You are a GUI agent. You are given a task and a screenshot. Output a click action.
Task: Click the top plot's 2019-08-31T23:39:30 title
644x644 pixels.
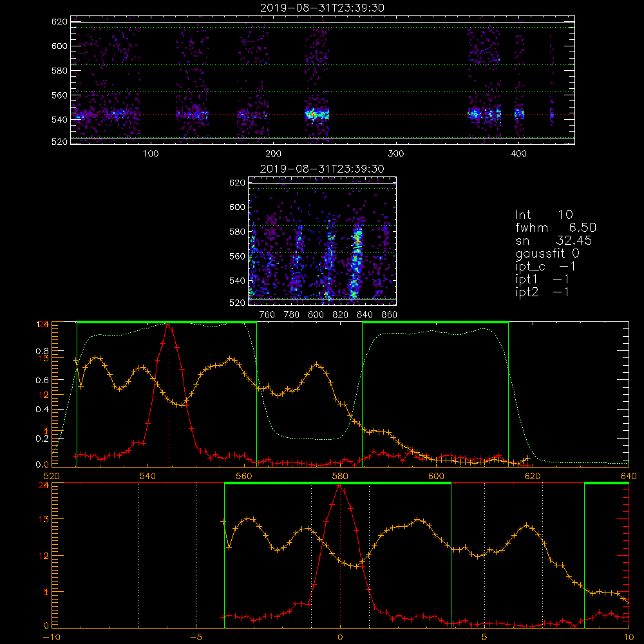(x=322, y=8)
